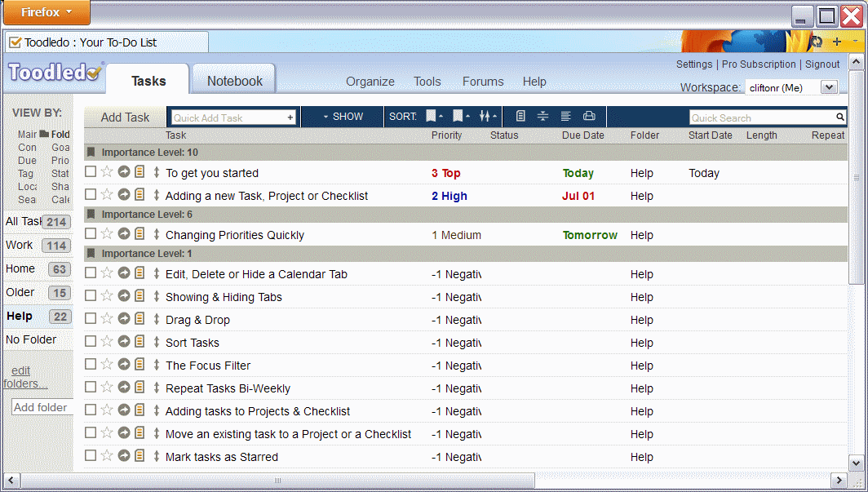Star the 'To get you started' task
868x492 pixels.
[x=106, y=172]
